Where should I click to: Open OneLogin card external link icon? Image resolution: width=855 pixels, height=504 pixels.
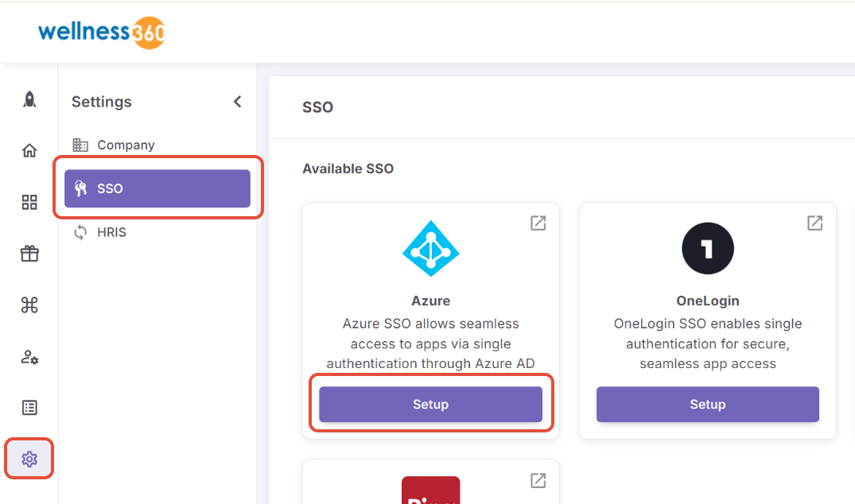coord(814,223)
